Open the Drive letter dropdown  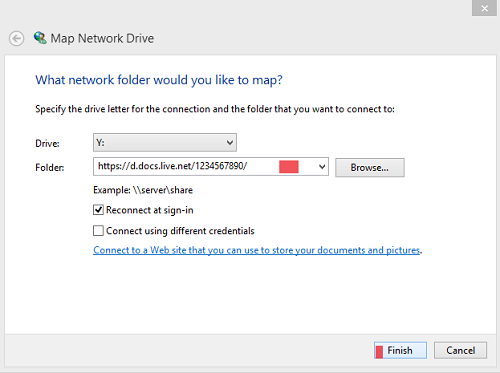[x=165, y=143]
